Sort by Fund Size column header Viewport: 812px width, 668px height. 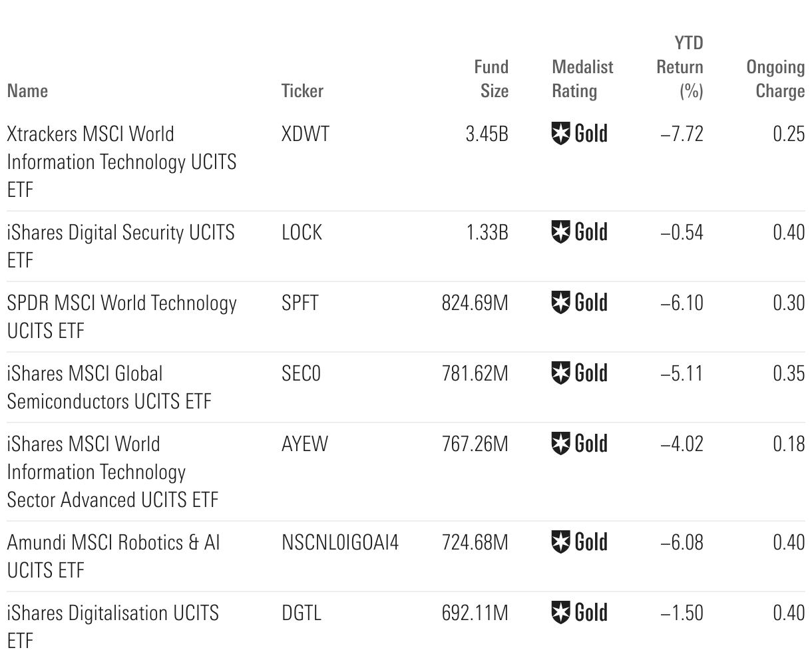coord(491,79)
